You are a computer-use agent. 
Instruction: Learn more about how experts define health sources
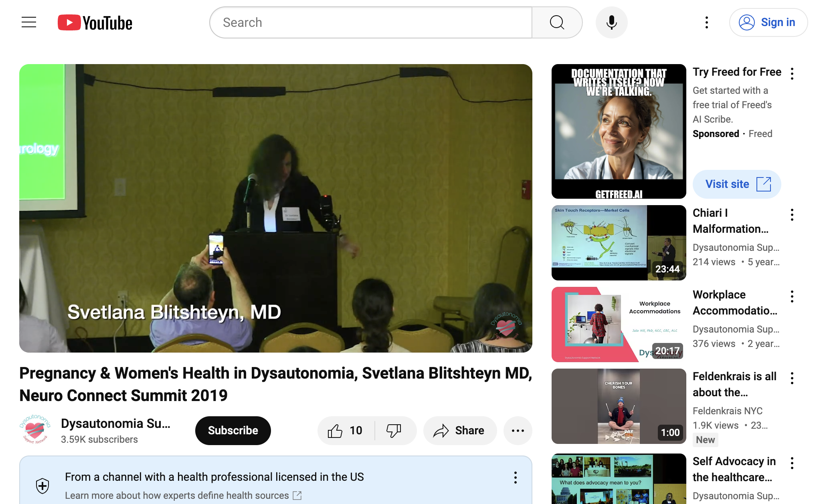click(183, 496)
